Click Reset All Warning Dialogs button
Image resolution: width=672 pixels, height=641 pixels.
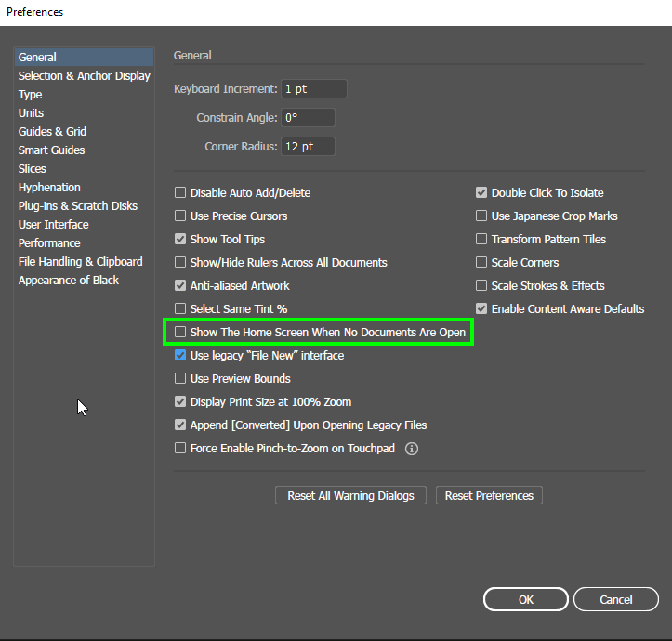point(351,496)
